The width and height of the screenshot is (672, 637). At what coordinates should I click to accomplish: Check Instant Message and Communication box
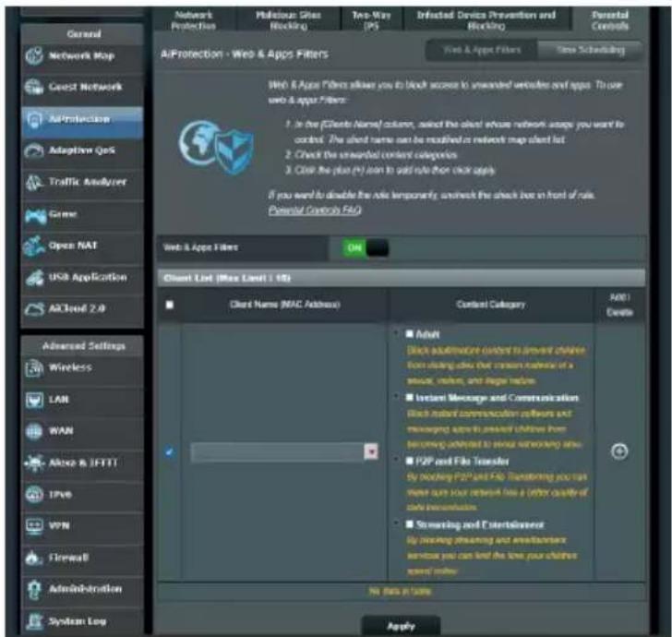[x=409, y=397]
